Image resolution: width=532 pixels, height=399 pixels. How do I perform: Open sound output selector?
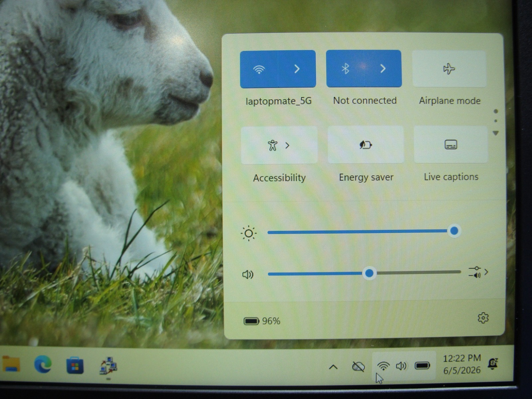tap(478, 272)
